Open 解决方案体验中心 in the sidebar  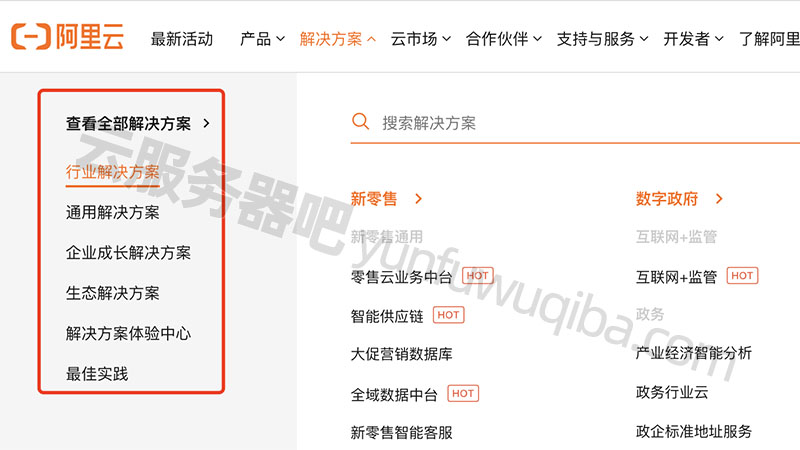tap(128, 333)
